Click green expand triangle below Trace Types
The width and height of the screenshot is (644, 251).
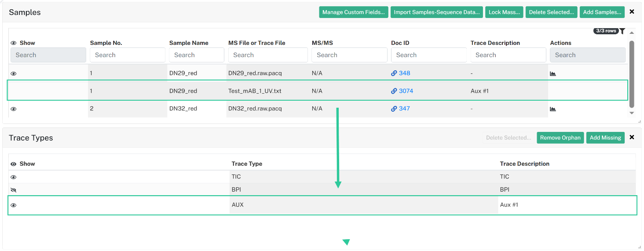click(x=346, y=242)
